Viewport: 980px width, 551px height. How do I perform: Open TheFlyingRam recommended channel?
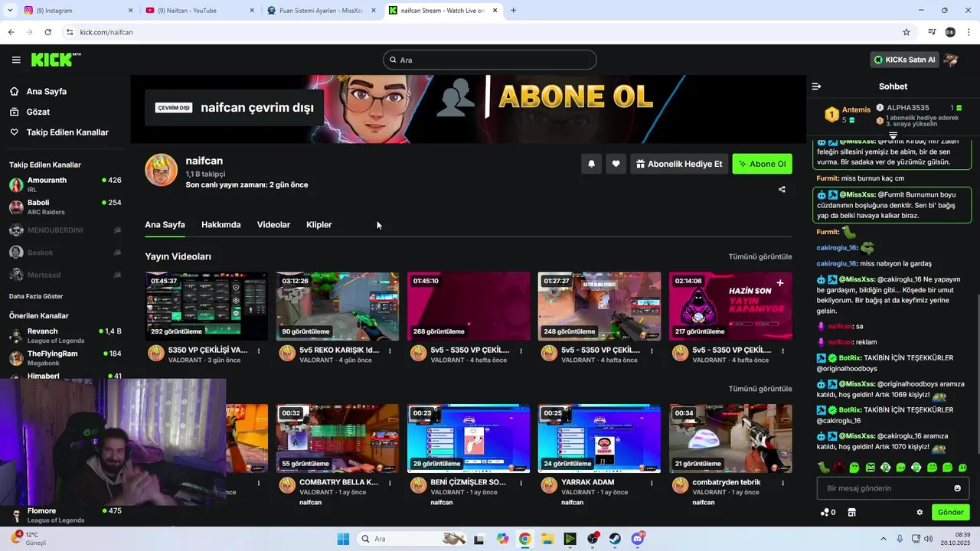pos(65,357)
